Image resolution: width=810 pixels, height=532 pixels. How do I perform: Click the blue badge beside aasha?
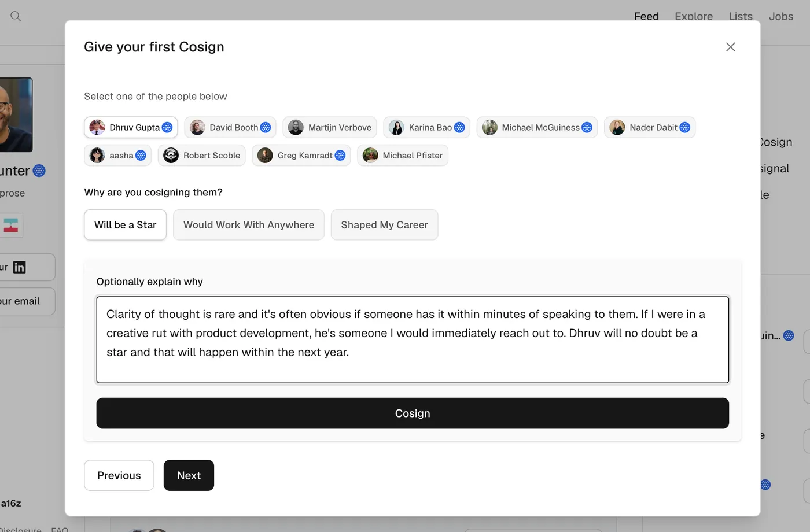click(141, 155)
